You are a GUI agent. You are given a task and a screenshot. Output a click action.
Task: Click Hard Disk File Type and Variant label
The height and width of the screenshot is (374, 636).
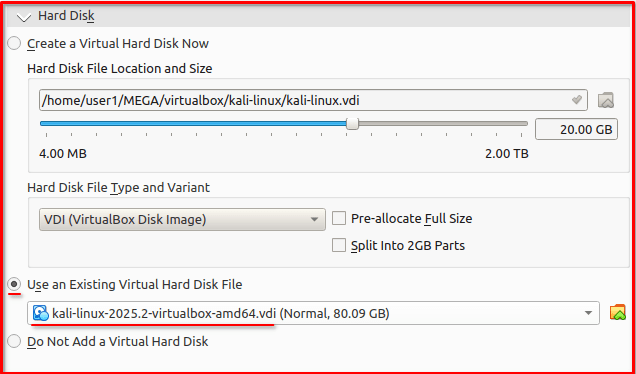tap(118, 188)
